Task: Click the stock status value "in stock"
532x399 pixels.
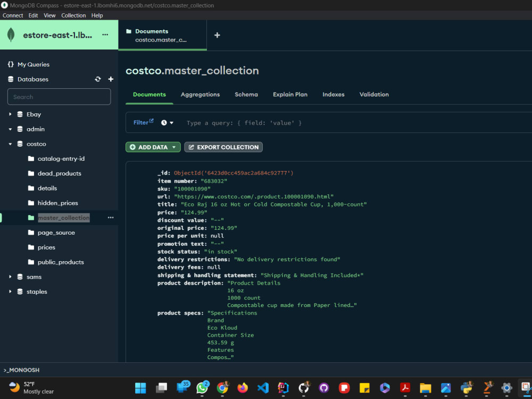Action: 221,252
